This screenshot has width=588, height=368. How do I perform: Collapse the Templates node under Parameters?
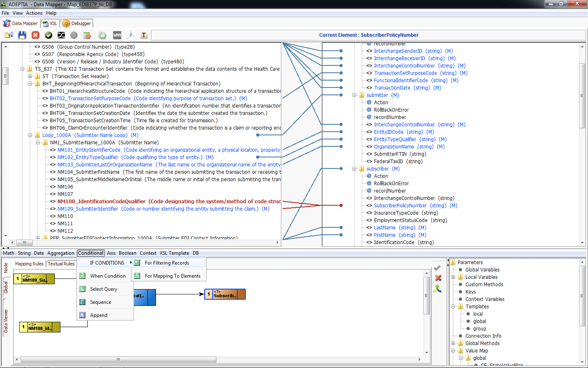pyautogui.click(x=453, y=306)
